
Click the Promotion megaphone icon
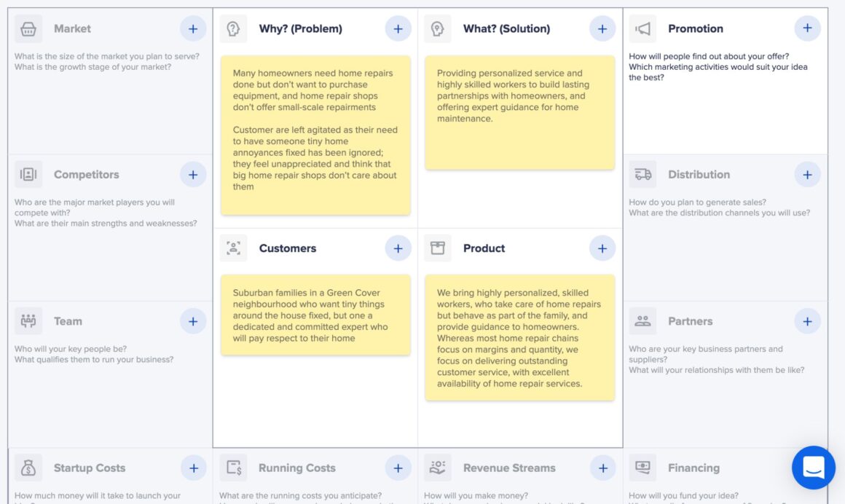pos(642,28)
